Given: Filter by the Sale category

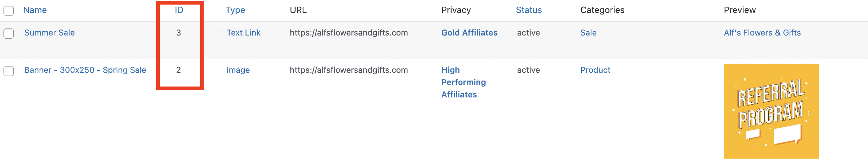Looking at the screenshot, I should tap(588, 33).
